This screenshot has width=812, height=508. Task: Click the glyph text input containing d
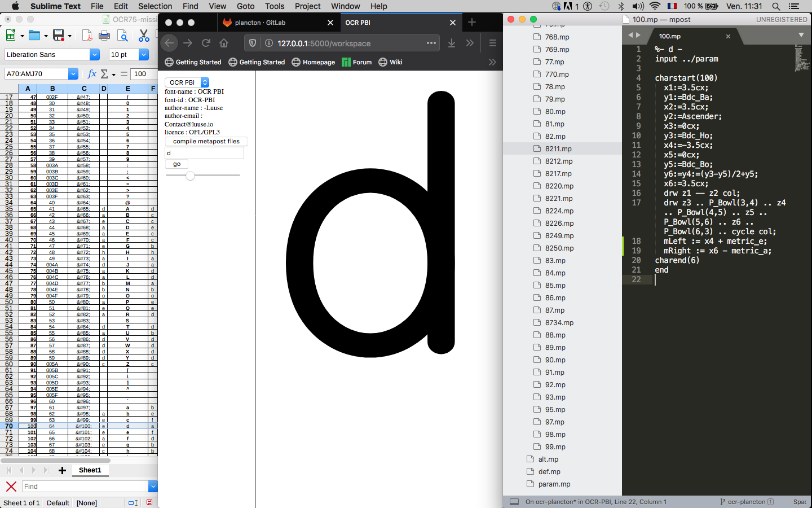click(x=204, y=153)
